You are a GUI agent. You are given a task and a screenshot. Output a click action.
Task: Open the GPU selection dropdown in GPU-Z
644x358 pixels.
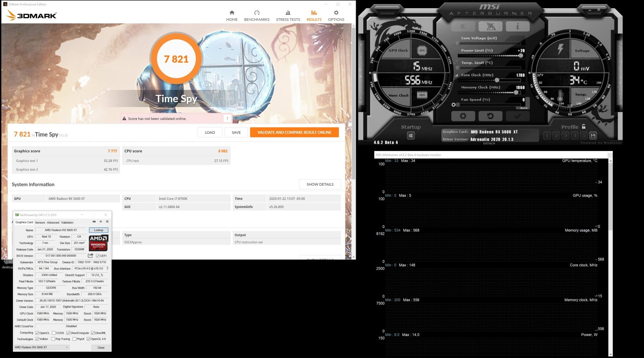pos(42,347)
